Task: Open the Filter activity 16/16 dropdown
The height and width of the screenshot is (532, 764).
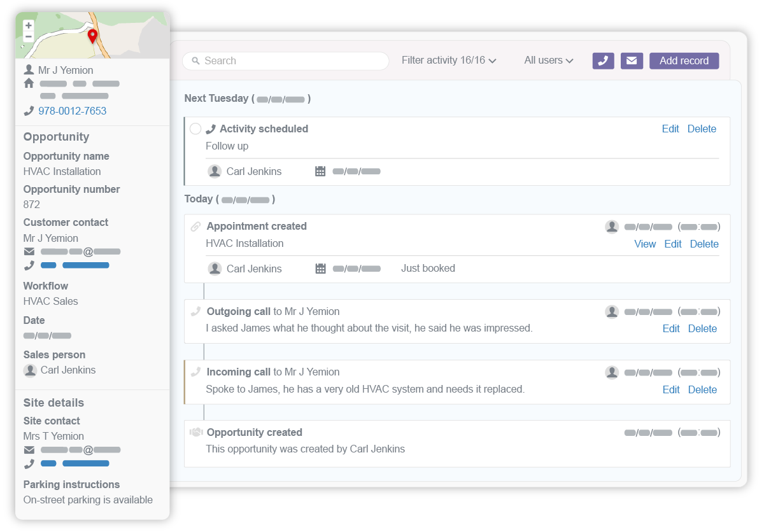Action: pos(449,60)
